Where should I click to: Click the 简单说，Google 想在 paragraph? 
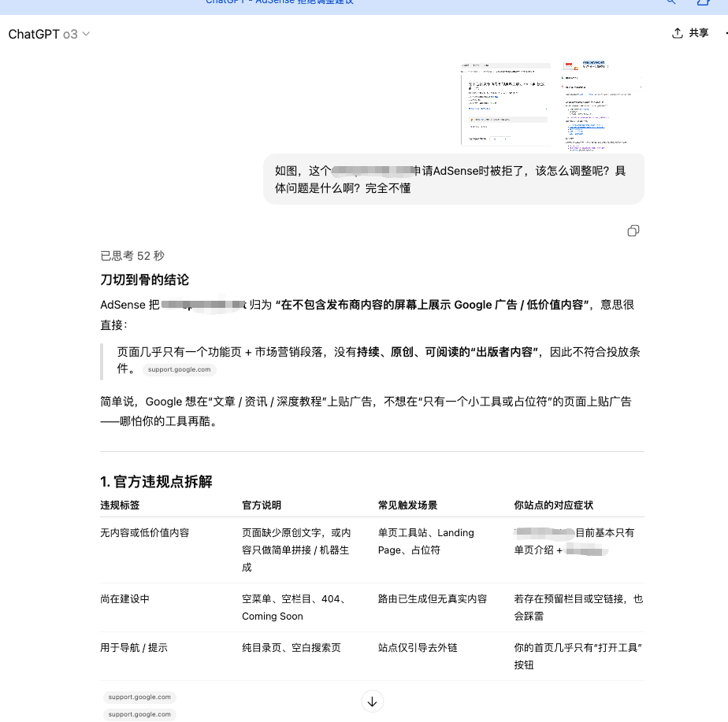pyautogui.click(x=366, y=412)
